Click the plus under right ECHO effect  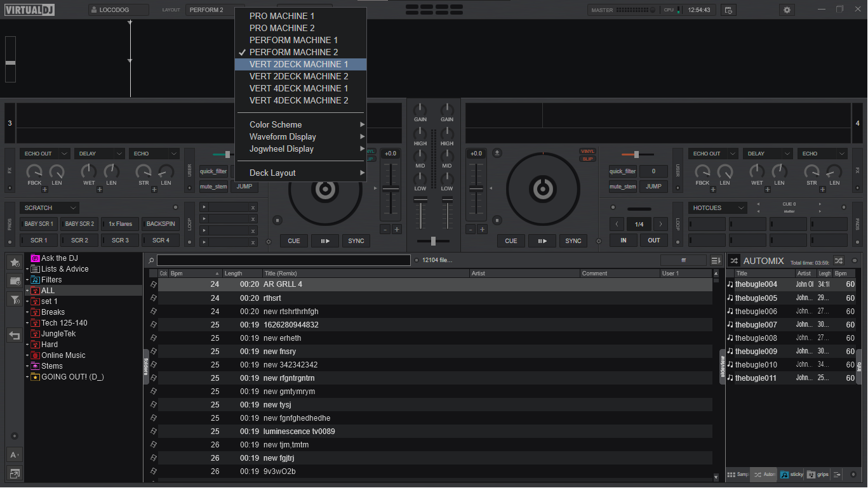822,190
